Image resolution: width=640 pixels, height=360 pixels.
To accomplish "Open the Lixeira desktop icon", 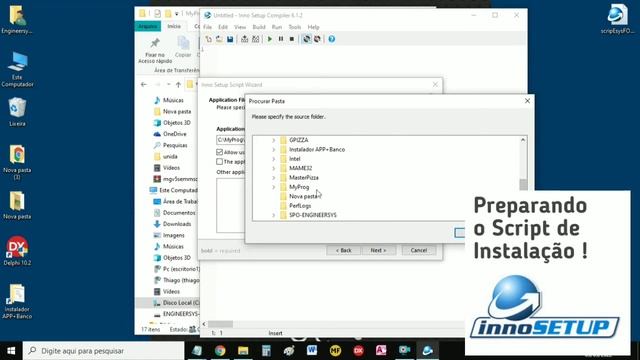I will point(17,112).
